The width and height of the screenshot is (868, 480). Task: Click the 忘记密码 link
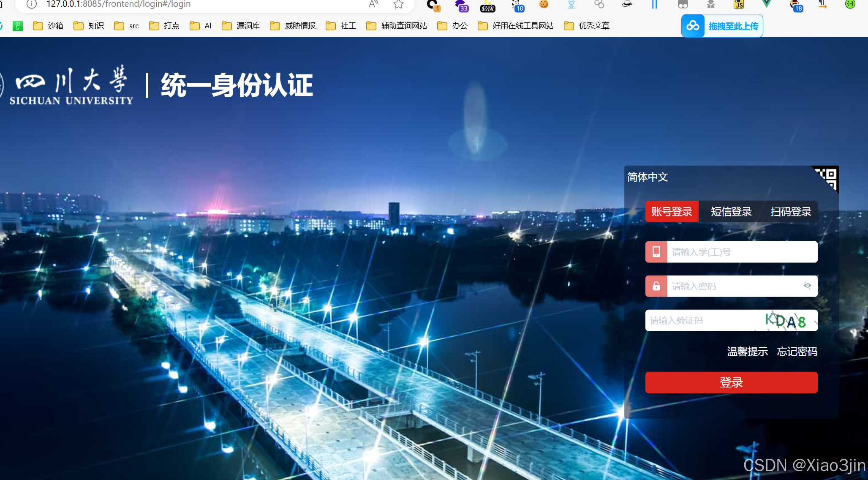pos(797,351)
